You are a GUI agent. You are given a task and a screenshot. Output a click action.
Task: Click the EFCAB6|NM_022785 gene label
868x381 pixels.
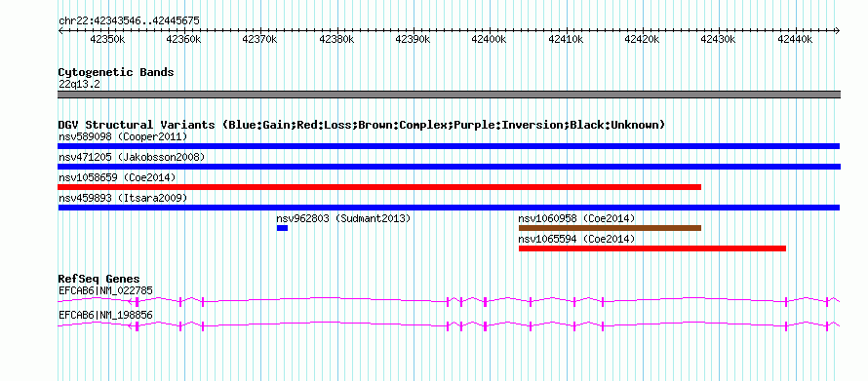click(105, 290)
